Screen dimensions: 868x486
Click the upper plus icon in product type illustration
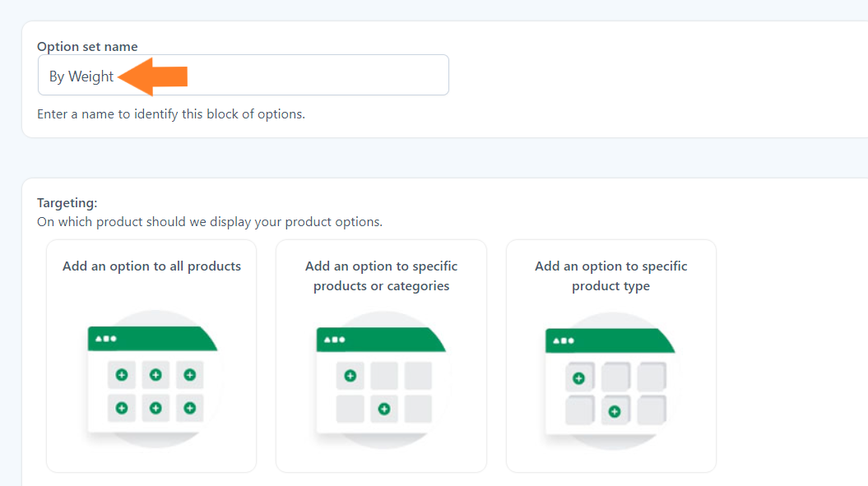579,378
